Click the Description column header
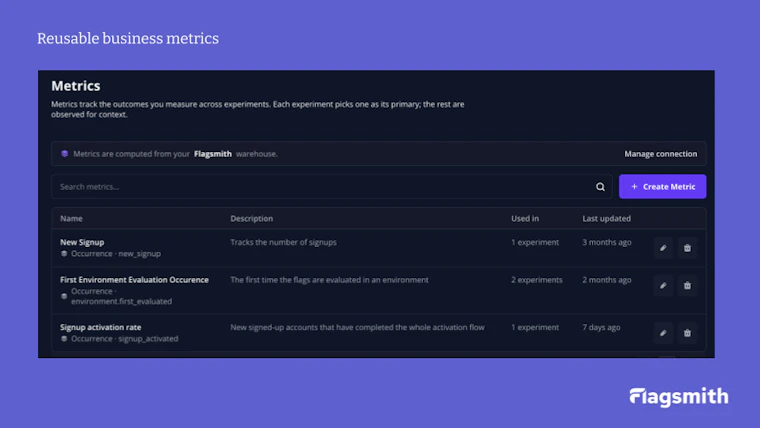Viewport: 760px width, 428px height. click(x=252, y=219)
